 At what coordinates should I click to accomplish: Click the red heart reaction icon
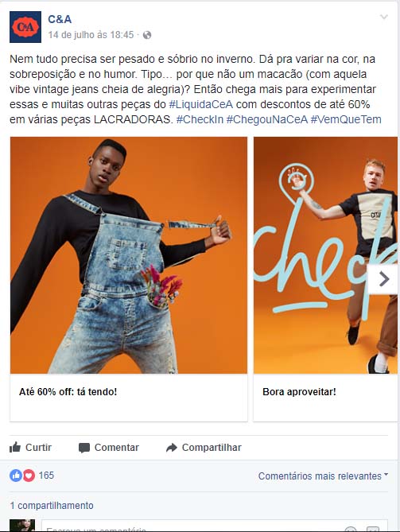tap(29, 476)
